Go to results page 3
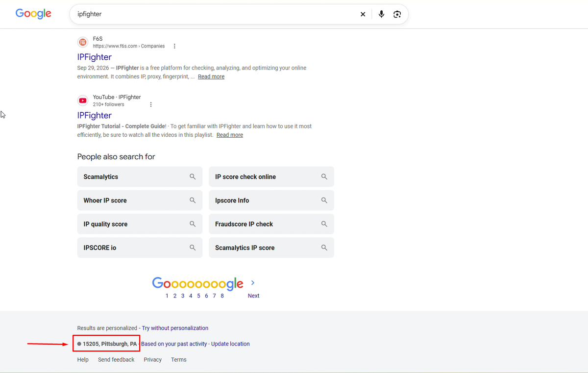The height and width of the screenshot is (373, 588). [x=183, y=296]
